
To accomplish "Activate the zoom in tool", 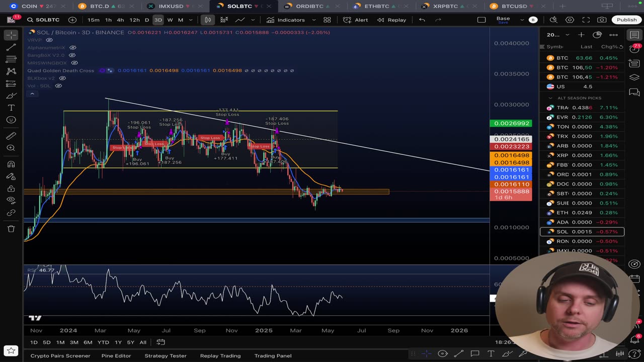I will 11,148.
